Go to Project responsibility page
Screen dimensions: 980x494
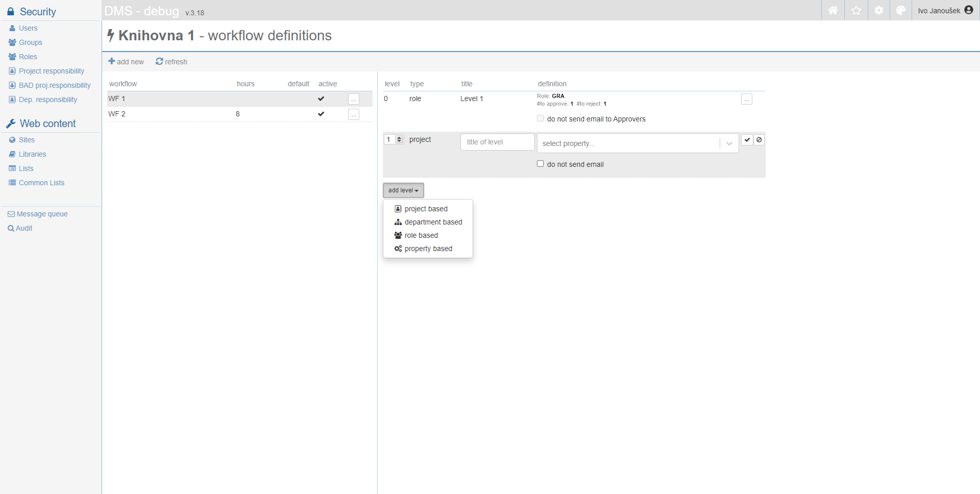coord(52,71)
